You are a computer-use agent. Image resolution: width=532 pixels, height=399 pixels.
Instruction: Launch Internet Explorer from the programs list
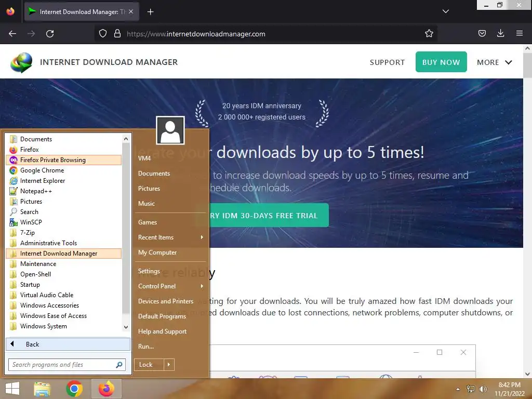coord(63,181)
